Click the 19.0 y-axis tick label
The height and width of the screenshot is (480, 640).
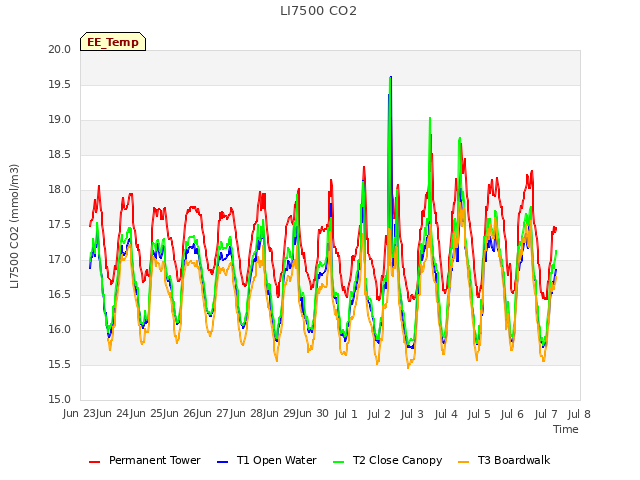tap(60, 120)
